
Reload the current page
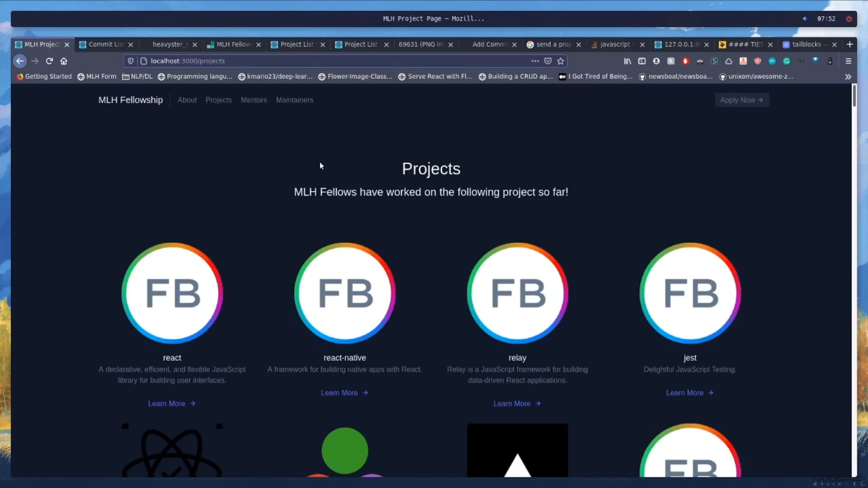click(x=49, y=61)
